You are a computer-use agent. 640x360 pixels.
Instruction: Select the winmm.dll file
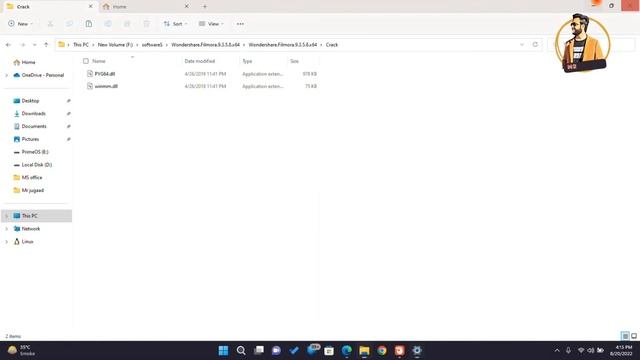click(106, 87)
